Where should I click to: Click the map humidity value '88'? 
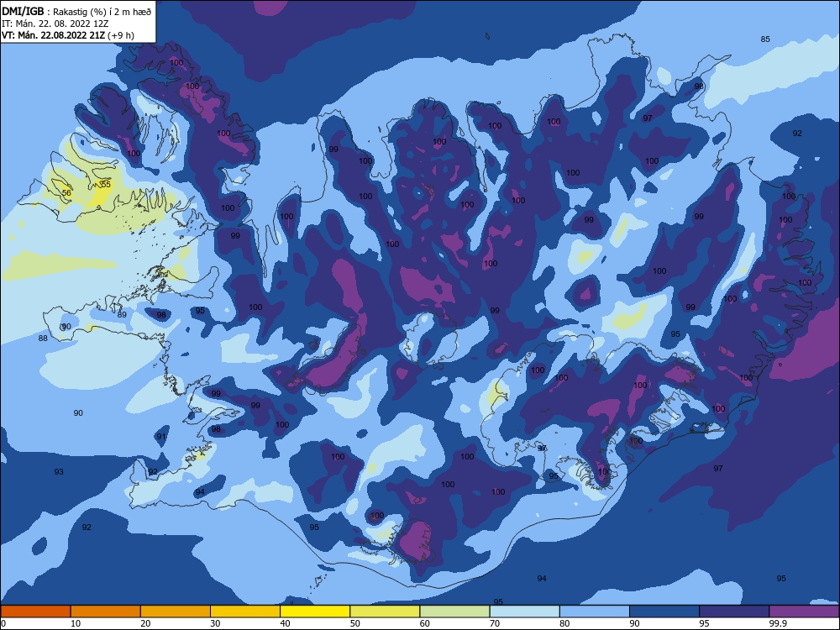coord(43,338)
